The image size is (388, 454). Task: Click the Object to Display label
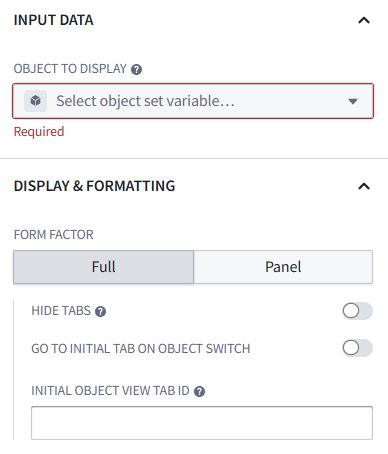click(70, 69)
